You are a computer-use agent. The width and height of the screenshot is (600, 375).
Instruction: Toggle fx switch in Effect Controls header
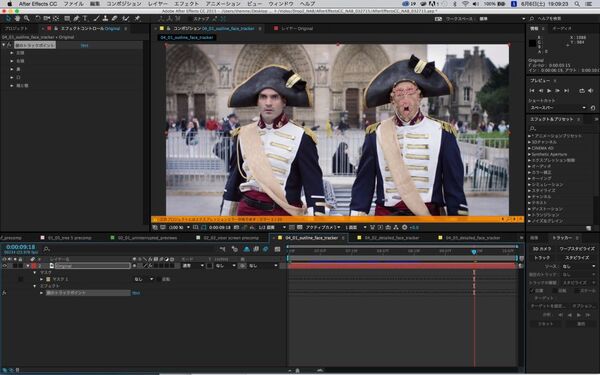[x=10, y=45]
